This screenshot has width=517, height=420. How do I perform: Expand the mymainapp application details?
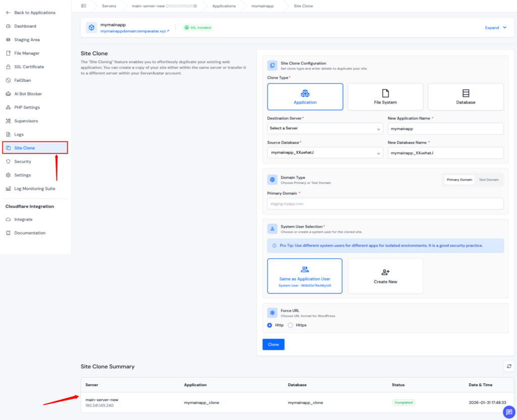[495, 28]
